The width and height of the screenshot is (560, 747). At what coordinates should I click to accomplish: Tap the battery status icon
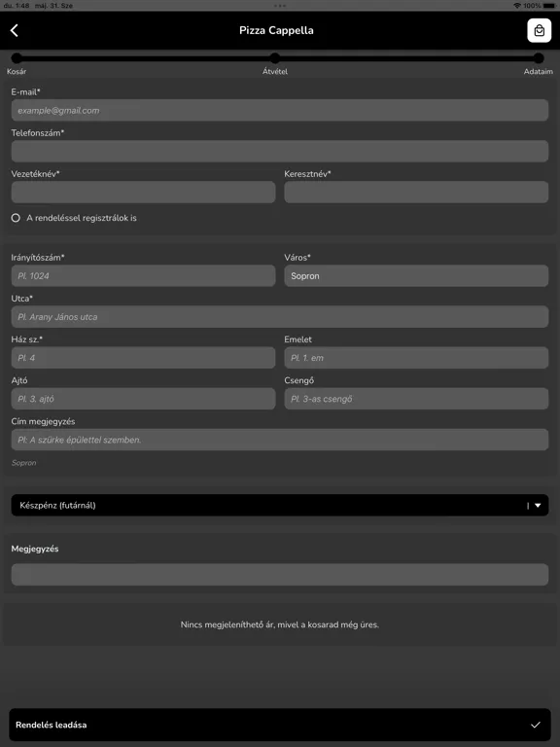pos(549,5)
